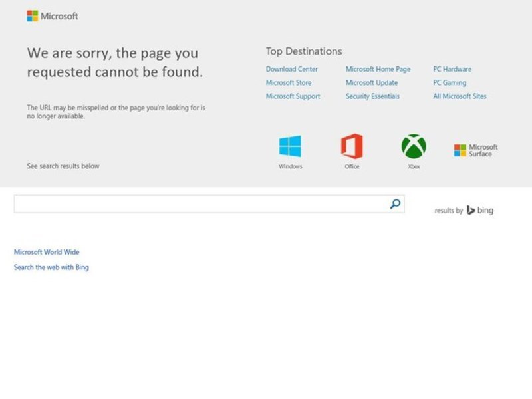
Task: Visit the Microsoft Home Page link
Action: click(x=378, y=69)
